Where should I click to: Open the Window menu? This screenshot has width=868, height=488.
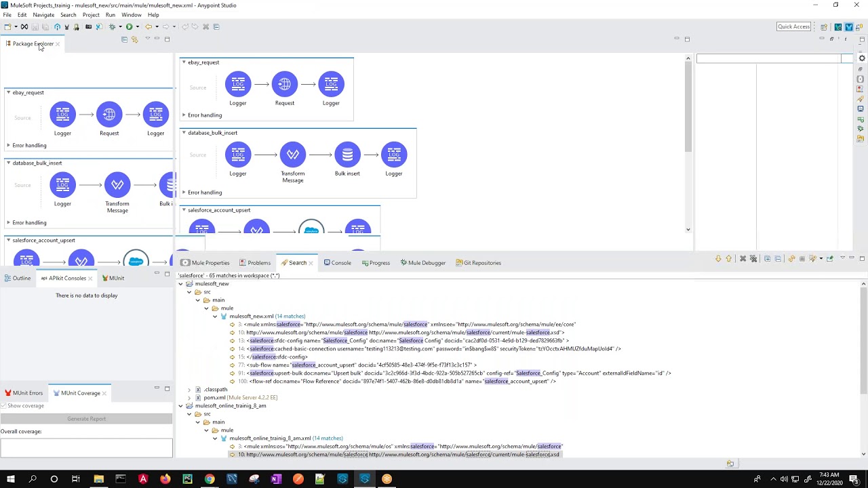(132, 15)
